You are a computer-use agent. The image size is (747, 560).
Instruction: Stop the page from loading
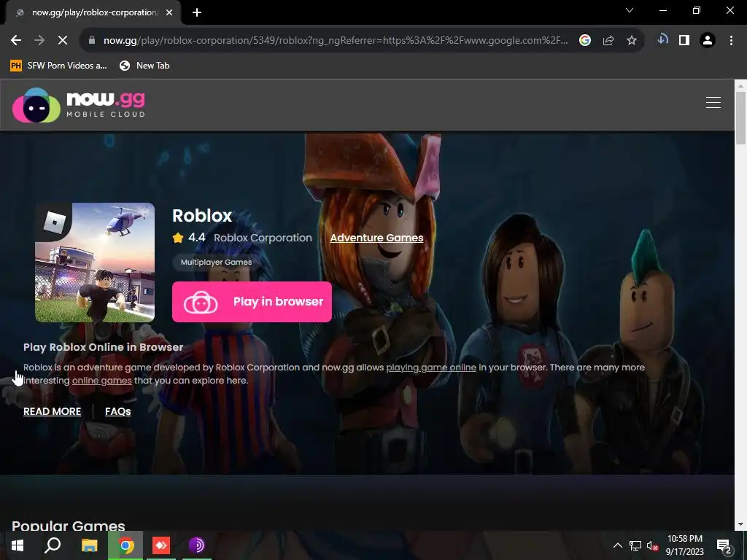(x=63, y=41)
